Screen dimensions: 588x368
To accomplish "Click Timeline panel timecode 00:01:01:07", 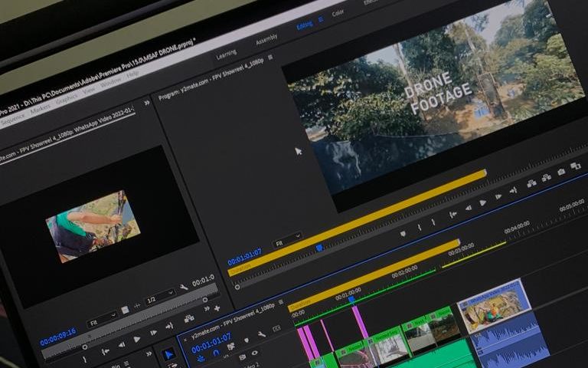I will (x=211, y=343).
